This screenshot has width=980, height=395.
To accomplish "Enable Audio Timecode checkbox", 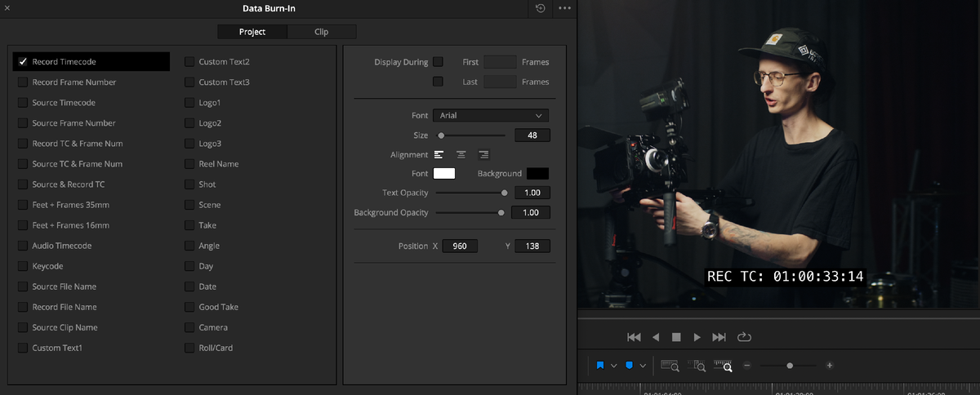I will [23, 246].
